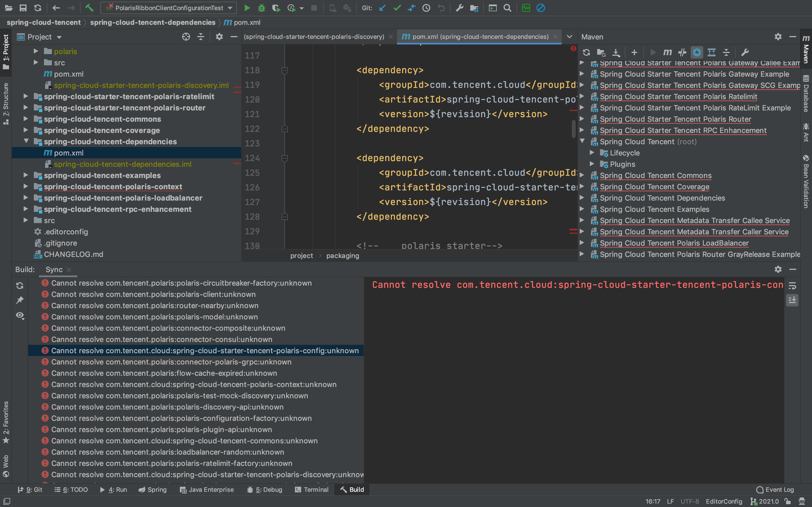Screen dimensions: 812x507
Task: Open the run configurations dropdown
Action: (x=230, y=8)
